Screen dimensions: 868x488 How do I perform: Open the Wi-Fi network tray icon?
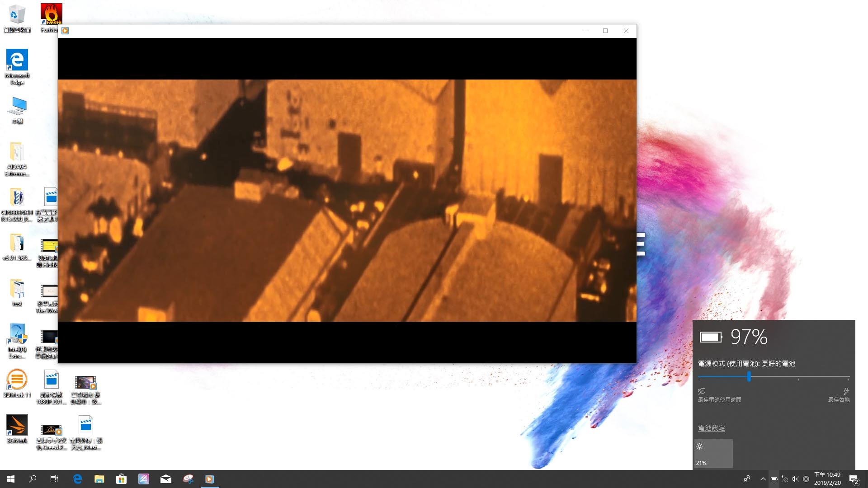[785, 479]
